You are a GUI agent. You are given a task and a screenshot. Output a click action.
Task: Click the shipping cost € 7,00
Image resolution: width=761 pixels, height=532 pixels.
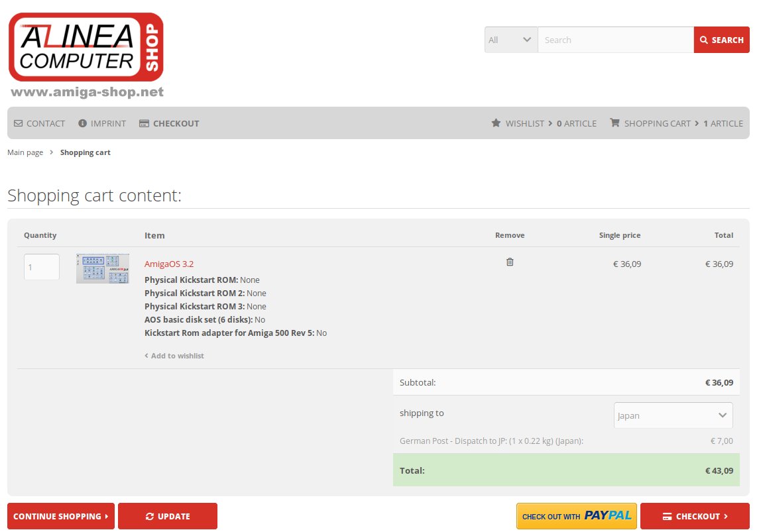722,441
